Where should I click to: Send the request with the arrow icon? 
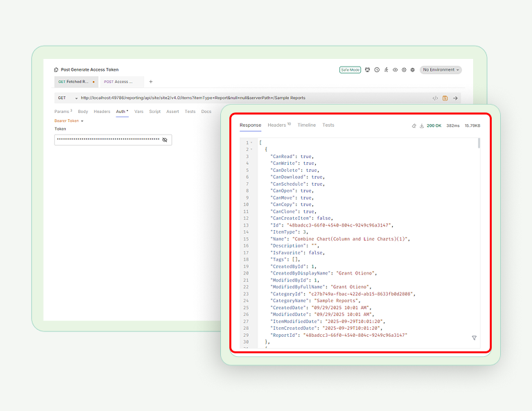click(455, 98)
